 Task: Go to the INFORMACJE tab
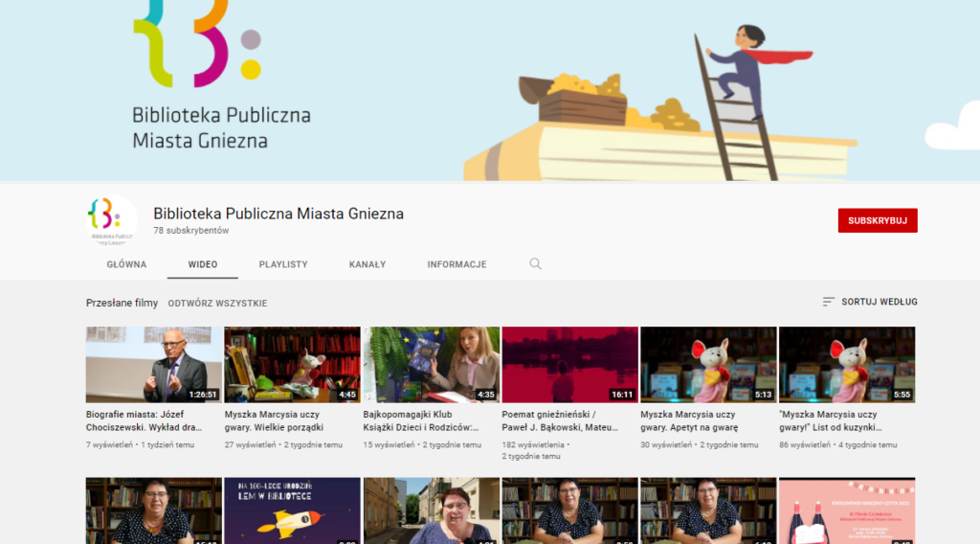click(x=457, y=264)
